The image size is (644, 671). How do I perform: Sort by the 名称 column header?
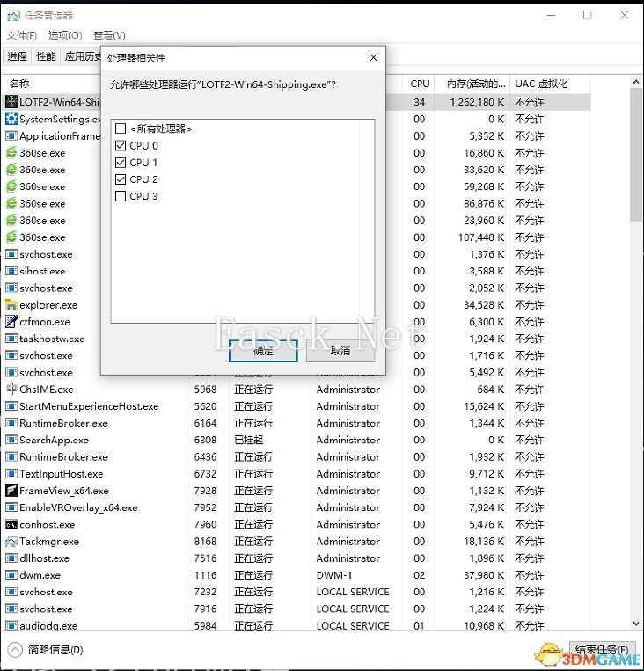(19, 84)
